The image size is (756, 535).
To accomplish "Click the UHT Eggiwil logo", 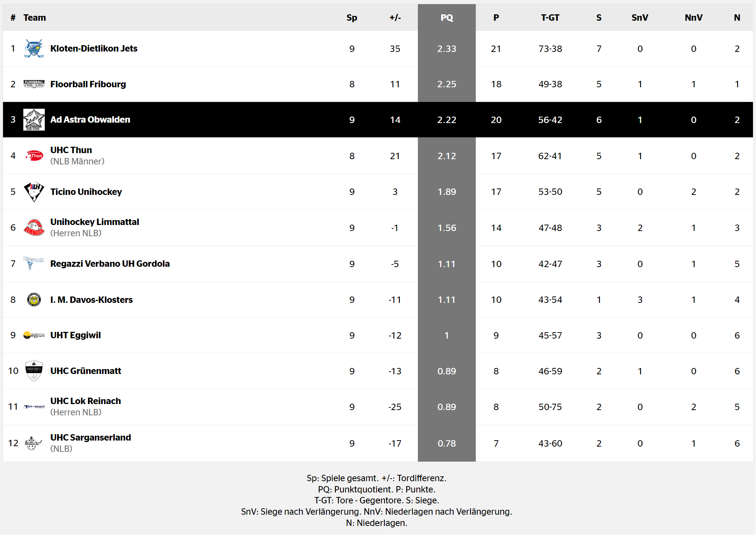I will tap(34, 335).
